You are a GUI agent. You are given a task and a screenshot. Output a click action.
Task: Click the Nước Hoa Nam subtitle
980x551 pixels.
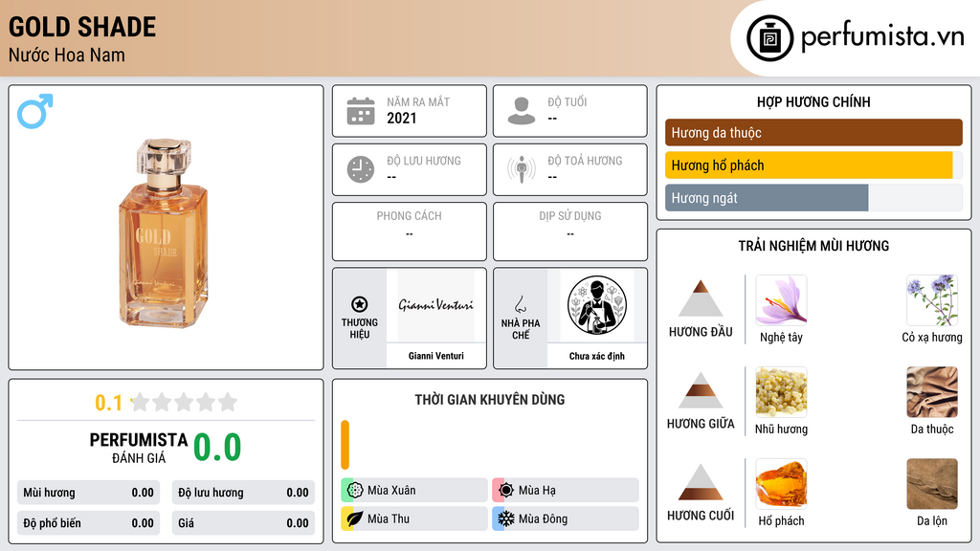(x=66, y=55)
